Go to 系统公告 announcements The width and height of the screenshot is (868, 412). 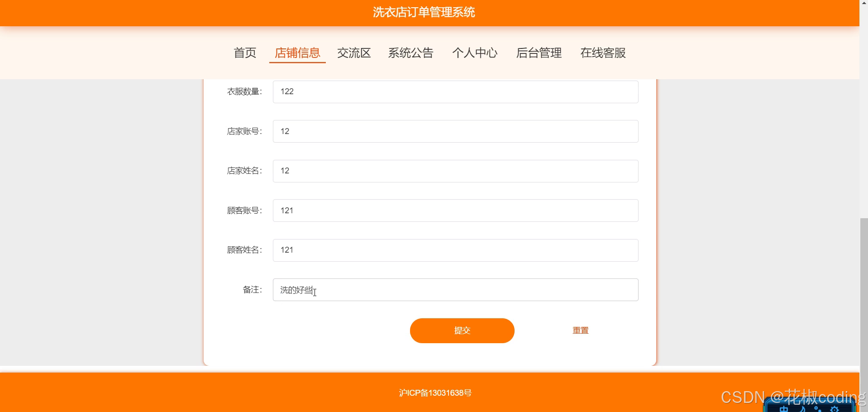pos(410,53)
